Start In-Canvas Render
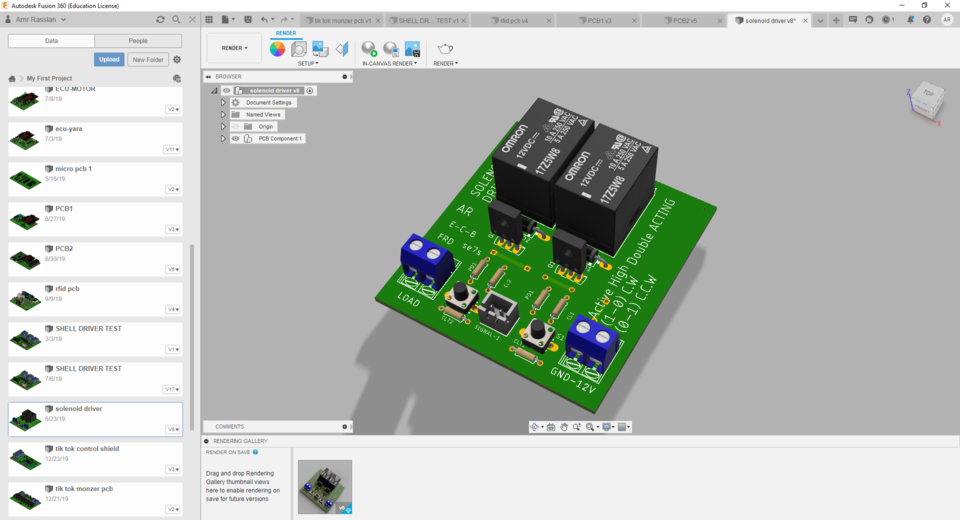Screen dimensions: 960x520 pos(369,49)
